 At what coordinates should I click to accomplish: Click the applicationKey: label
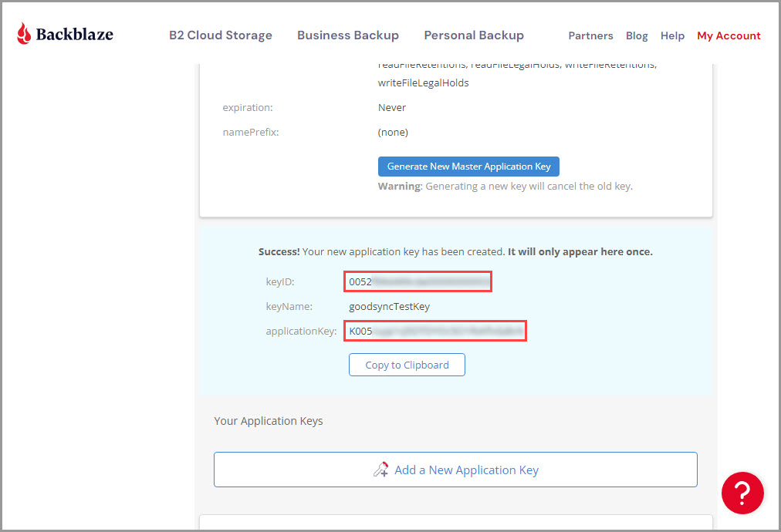[301, 331]
